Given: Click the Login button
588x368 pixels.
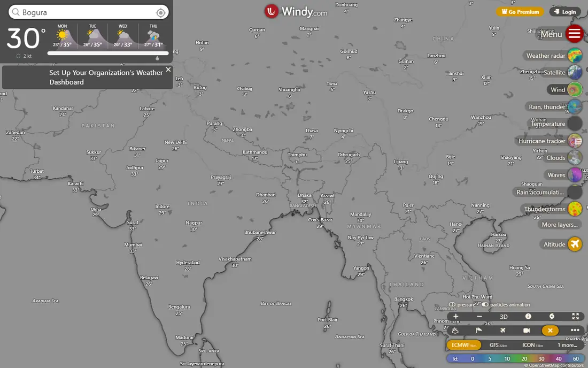Looking at the screenshot, I should (565, 12).
